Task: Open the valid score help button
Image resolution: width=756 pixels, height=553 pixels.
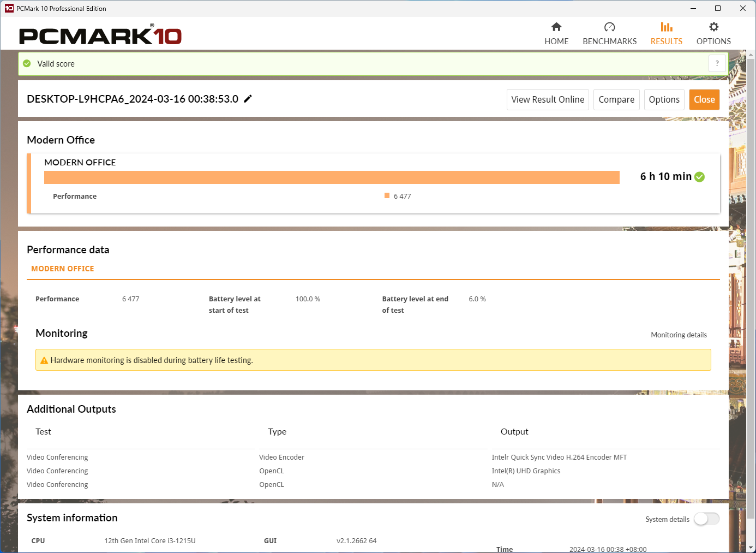Action: (717, 63)
